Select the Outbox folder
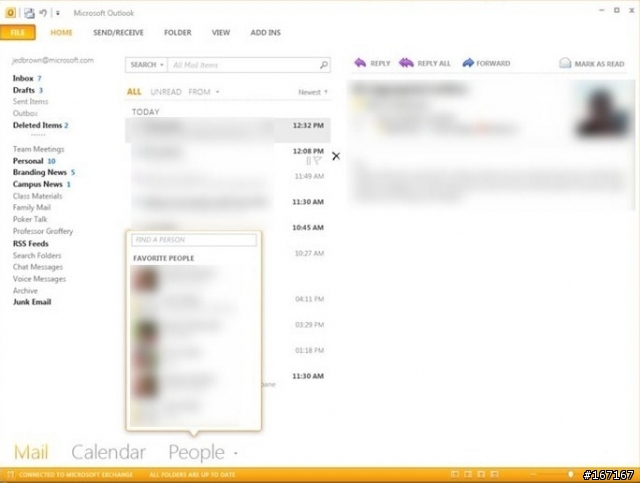 pos(25,113)
